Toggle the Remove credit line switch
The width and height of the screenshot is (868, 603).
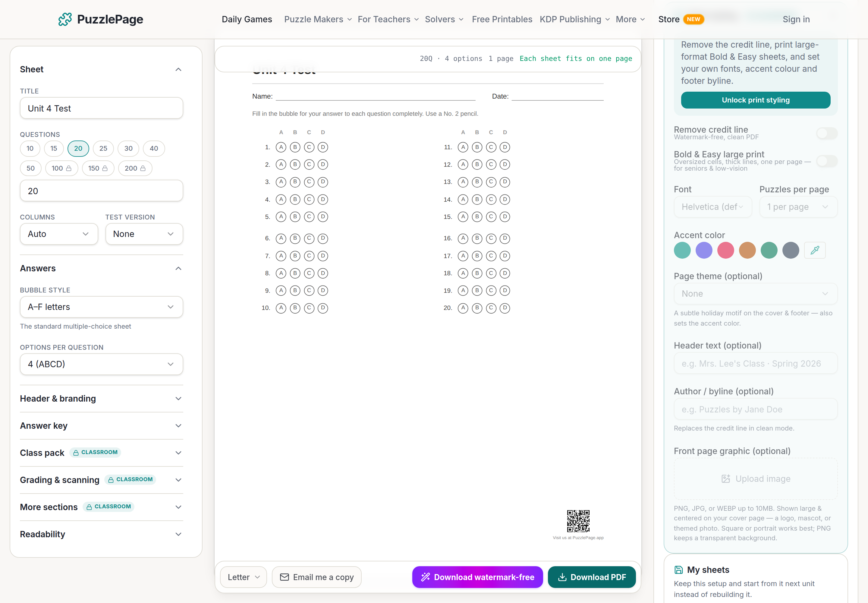pos(826,133)
